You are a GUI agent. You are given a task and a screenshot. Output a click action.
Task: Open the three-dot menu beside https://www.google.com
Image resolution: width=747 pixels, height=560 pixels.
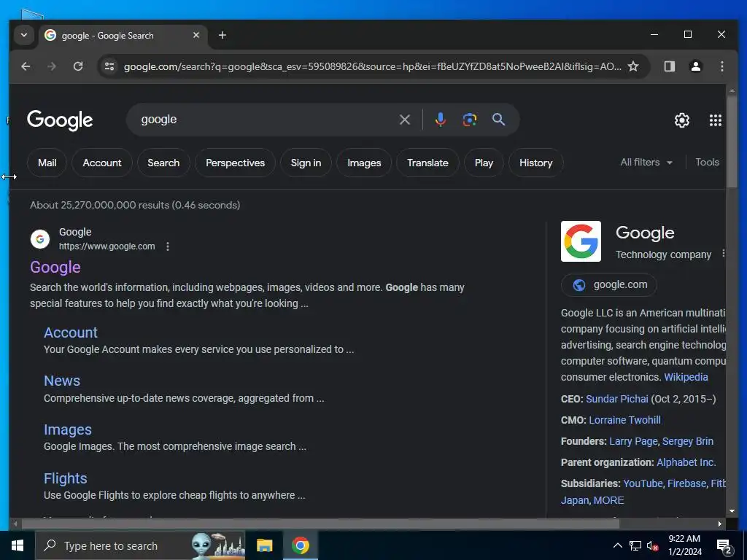coord(168,246)
